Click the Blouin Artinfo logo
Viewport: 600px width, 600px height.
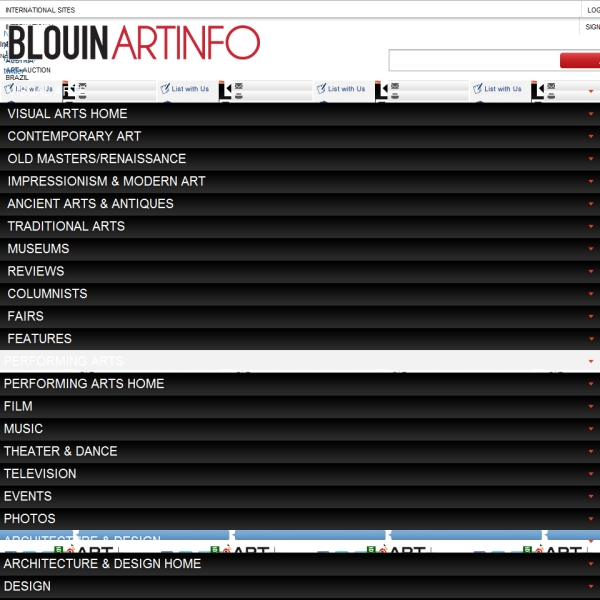coord(134,42)
